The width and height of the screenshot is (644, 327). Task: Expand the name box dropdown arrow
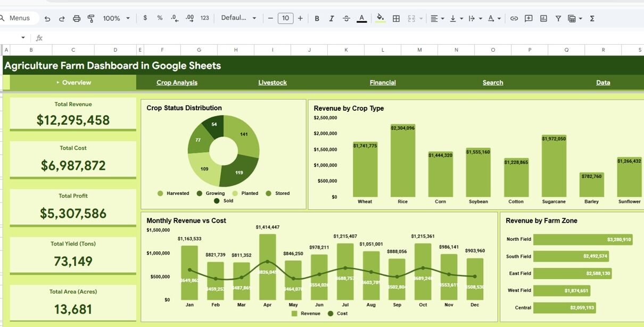[x=23, y=38]
